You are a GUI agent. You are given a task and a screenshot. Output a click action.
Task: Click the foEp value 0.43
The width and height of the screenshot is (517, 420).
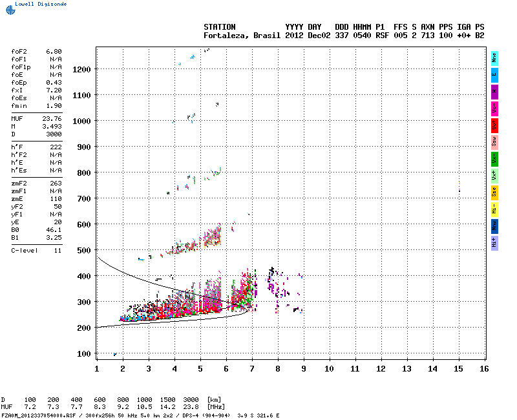(x=54, y=83)
